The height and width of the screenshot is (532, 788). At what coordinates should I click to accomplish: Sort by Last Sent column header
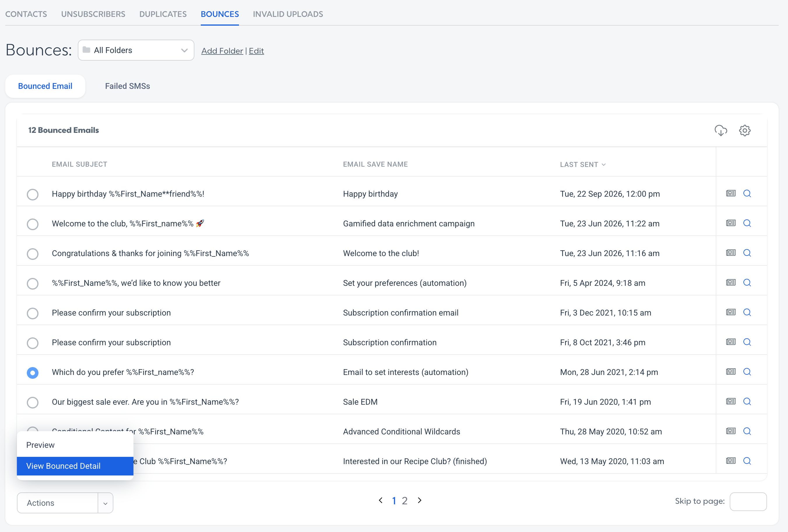click(583, 164)
